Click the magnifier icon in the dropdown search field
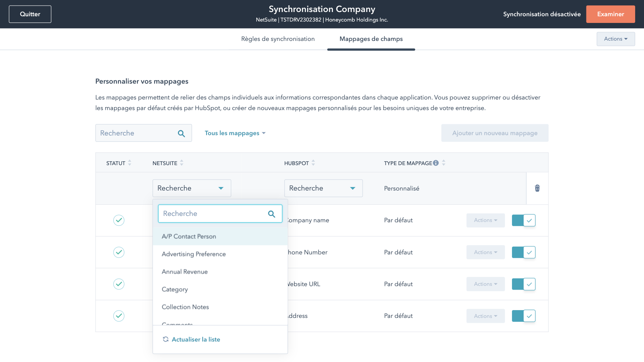 click(x=272, y=214)
